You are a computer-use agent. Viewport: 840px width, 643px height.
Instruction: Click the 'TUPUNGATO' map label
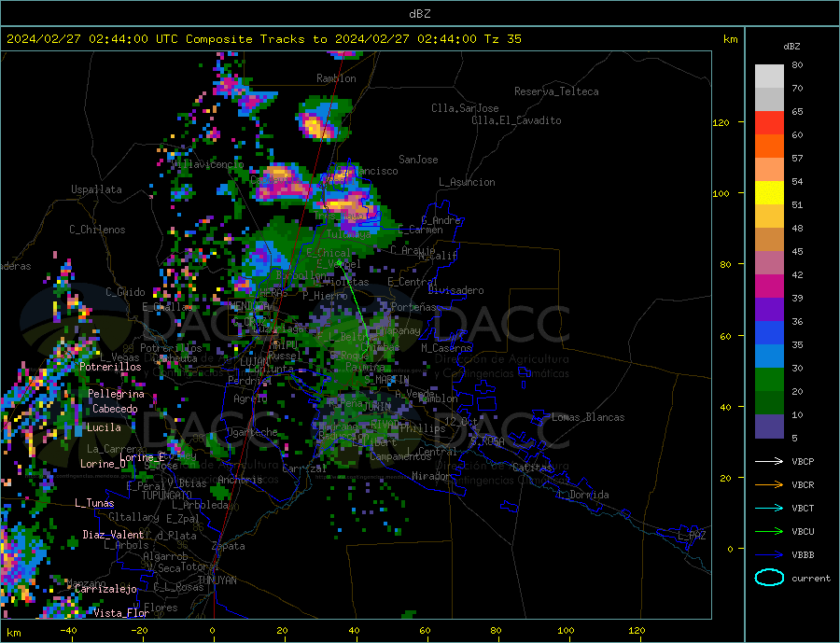(x=167, y=496)
